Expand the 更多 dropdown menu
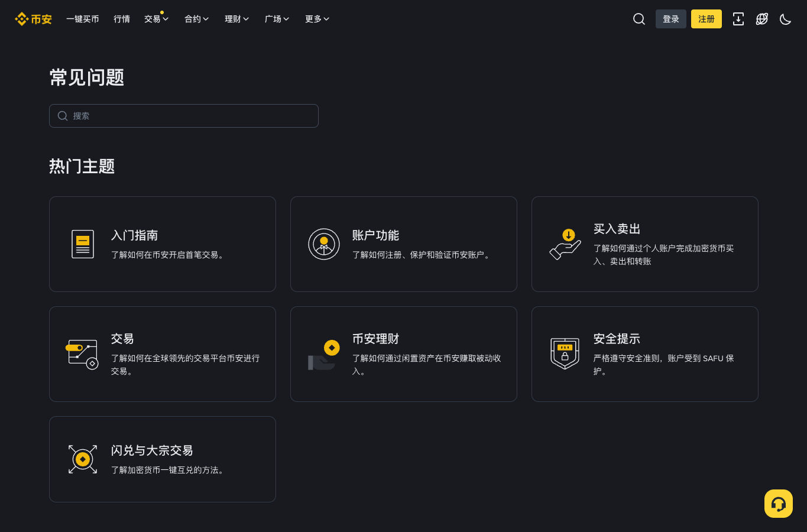The image size is (807, 532). pyautogui.click(x=317, y=19)
